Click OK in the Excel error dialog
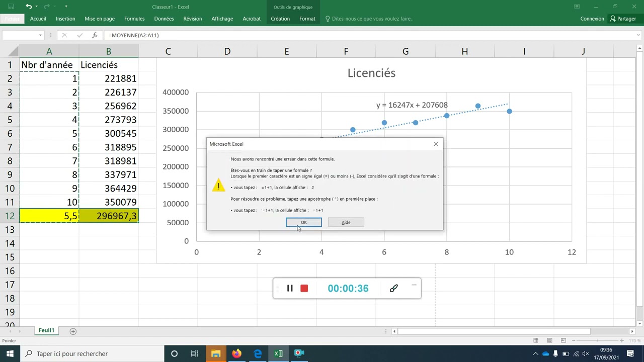The height and width of the screenshot is (362, 644). click(304, 222)
